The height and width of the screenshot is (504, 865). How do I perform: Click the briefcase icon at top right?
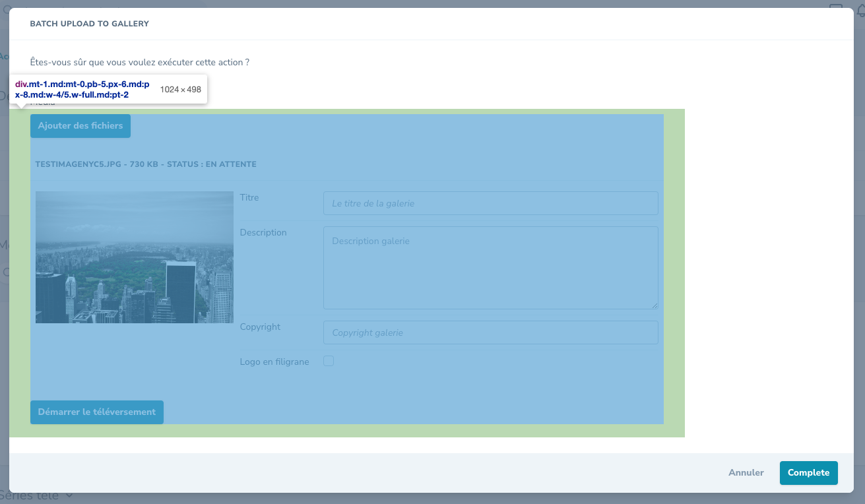coord(836,7)
